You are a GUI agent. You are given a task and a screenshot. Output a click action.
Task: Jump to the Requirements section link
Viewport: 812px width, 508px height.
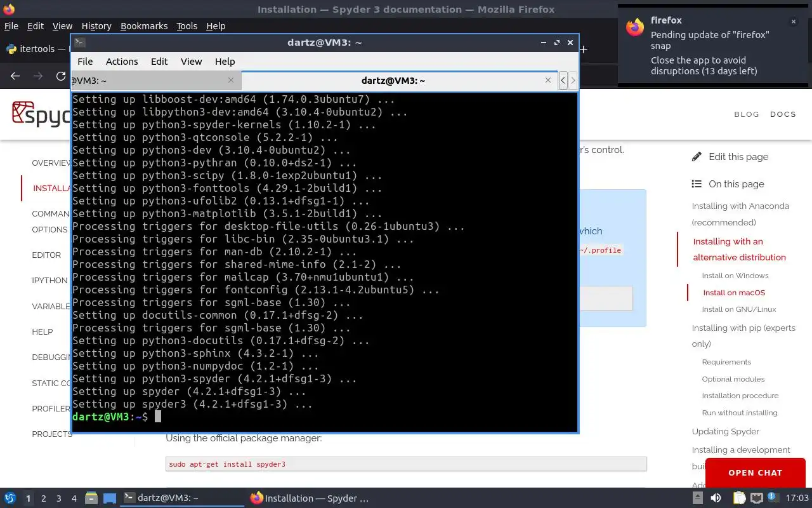726,362
